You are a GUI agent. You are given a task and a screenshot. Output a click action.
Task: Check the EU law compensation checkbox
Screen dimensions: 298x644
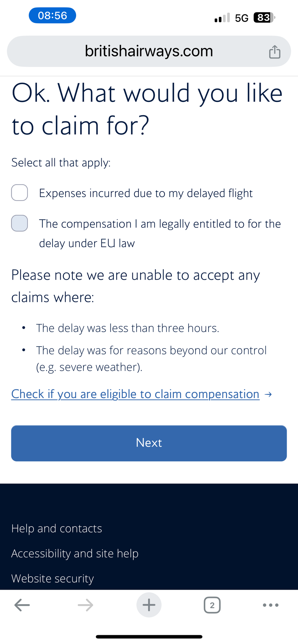(x=19, y=223)
